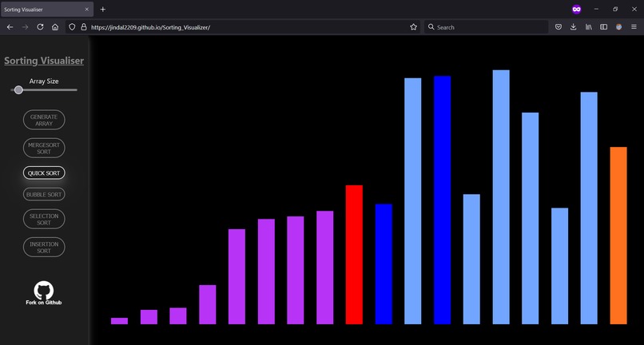Run Bubble Sort
Image resolution: width=644 pixels, height=345 pixels.
point(44,194)
